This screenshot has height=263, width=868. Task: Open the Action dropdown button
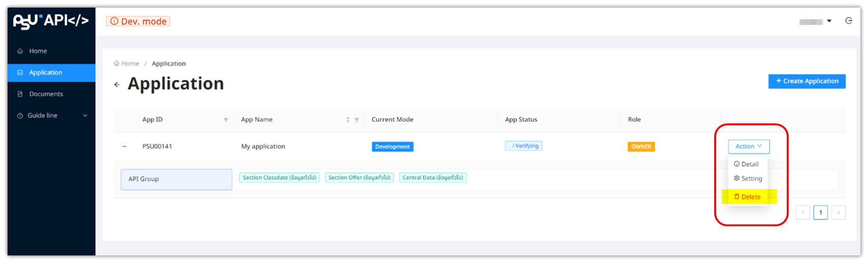748,146
